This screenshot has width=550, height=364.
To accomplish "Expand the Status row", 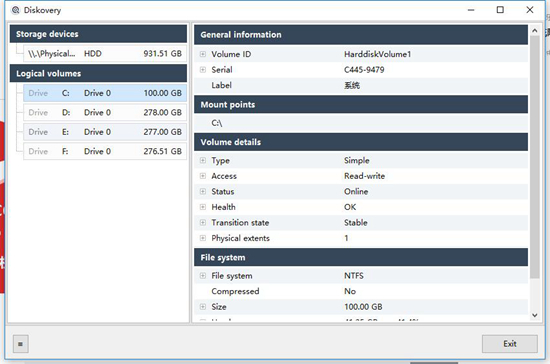I will (203, 191).
